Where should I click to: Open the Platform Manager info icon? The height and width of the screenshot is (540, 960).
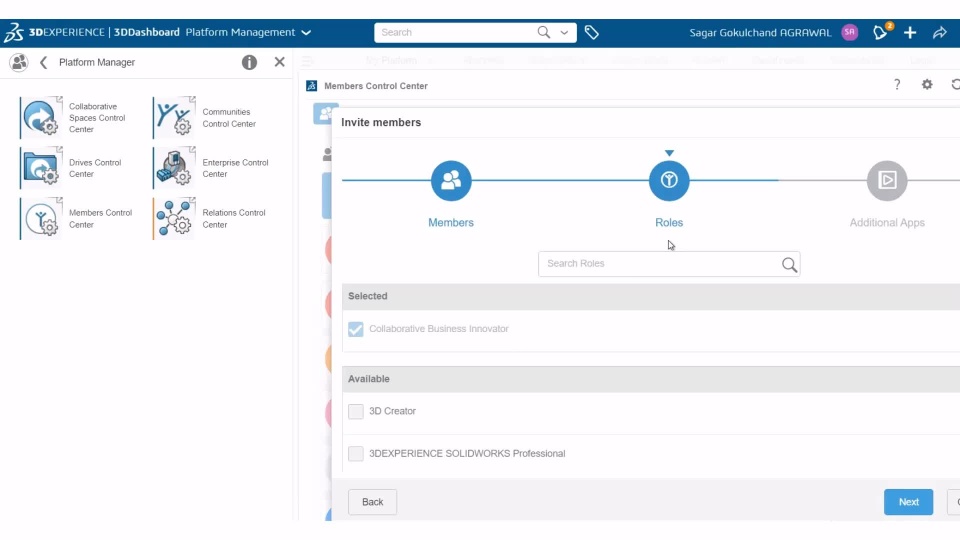(x=249, y=62)
